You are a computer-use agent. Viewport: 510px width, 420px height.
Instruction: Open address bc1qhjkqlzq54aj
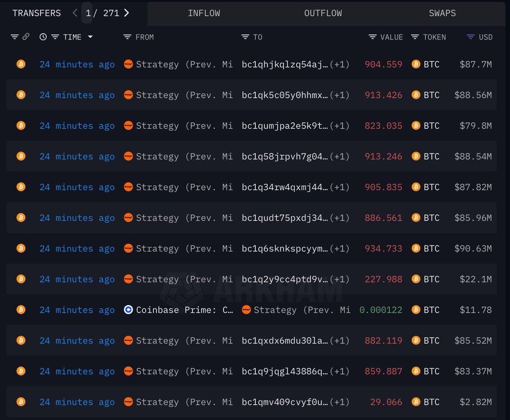point(285,65)
